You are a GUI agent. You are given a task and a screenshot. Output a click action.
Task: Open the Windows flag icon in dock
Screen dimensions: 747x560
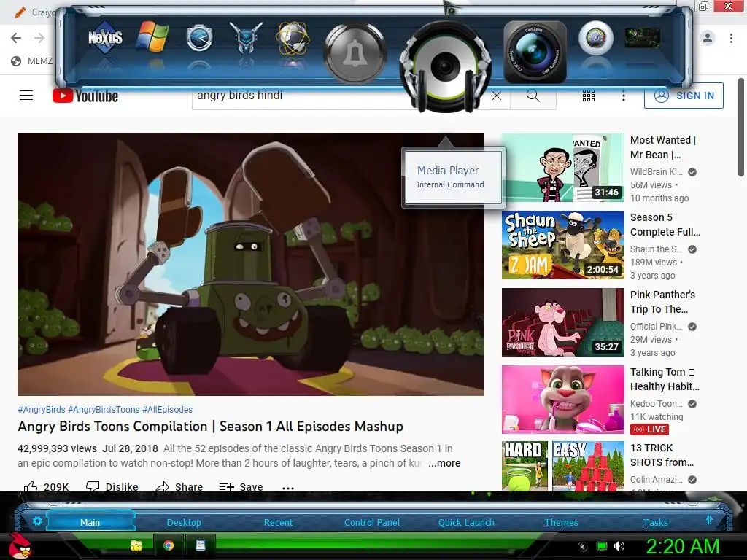pyautogui.click(x=152, y=36)
